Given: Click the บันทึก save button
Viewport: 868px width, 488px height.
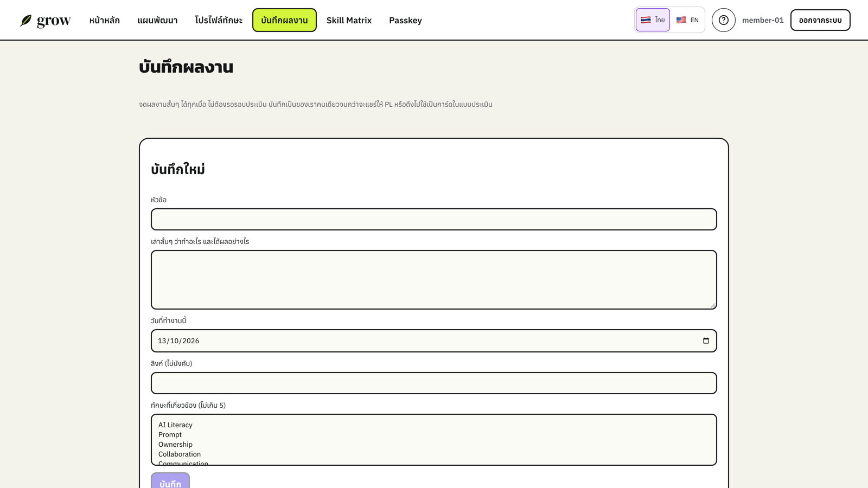Looking at the screenshot, I should [170, 481].
